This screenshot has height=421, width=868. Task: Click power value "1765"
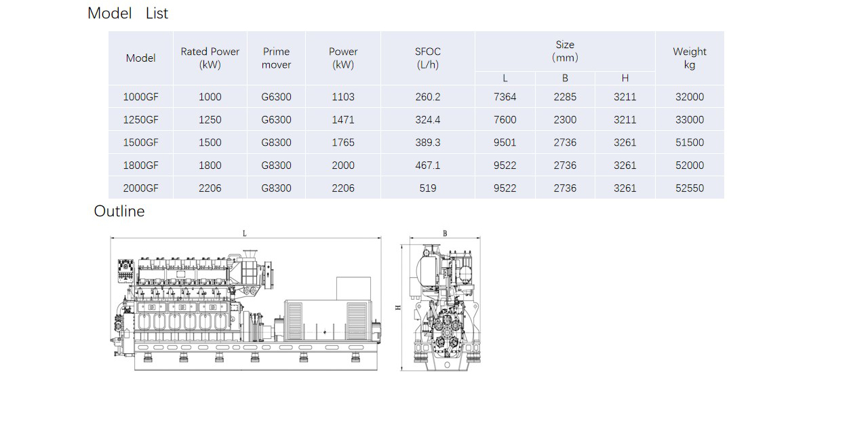pos(343,142)
